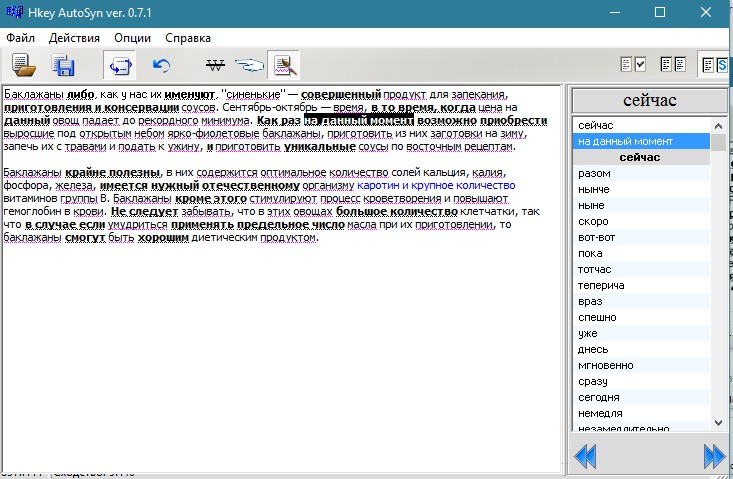Click bold phrase 'возможно приобрести' in text
This screenshot has height=479, width=733.
[482, 121]
